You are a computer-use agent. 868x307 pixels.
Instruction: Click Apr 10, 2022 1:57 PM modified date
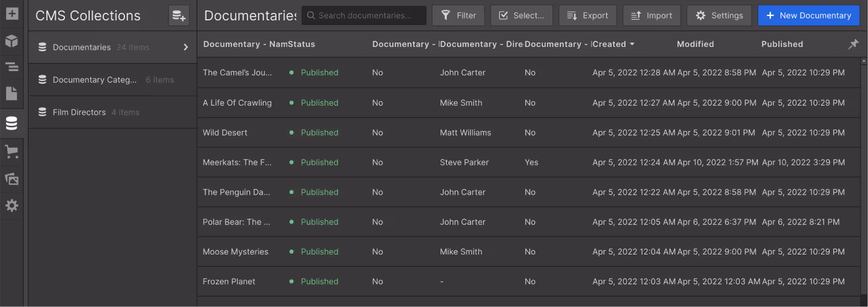[x=718, y=162]
